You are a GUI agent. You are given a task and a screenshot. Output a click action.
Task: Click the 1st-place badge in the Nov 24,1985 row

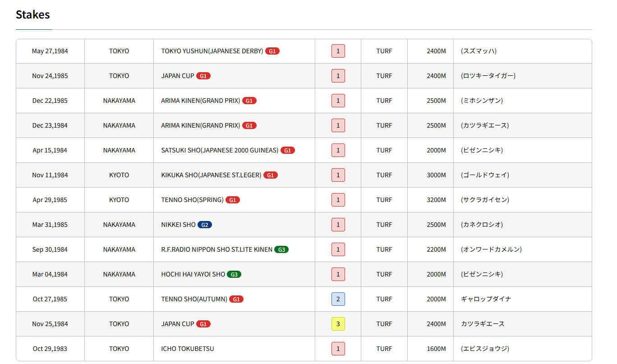click(x=338, y=76)
